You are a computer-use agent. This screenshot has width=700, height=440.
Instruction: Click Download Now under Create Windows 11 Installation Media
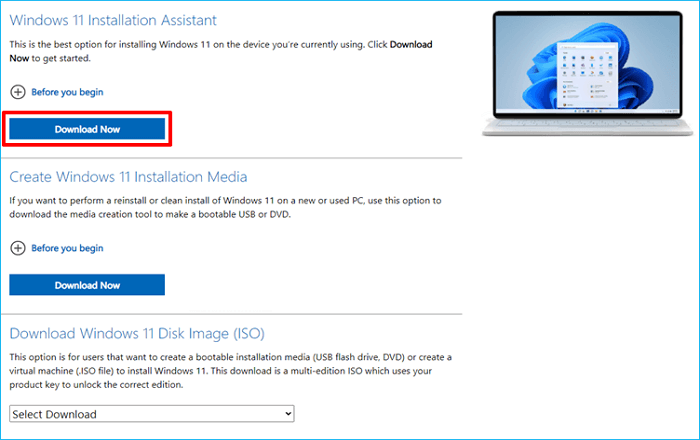pos(87,285)
